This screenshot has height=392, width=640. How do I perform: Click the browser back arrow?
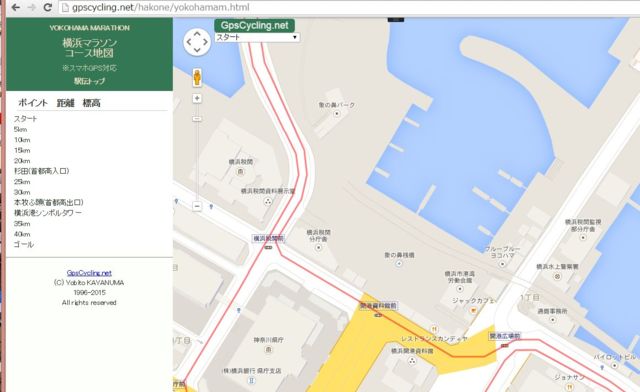[x=16, y=7]
